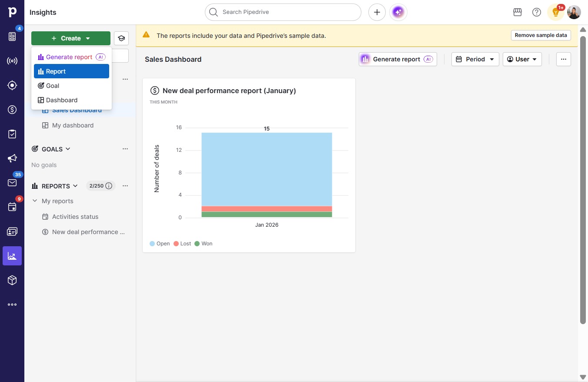The width and height of the screenshot is (588, 382).
Task: Click the scroll down arrow at bottom right
Action: [x=583, y=377]
